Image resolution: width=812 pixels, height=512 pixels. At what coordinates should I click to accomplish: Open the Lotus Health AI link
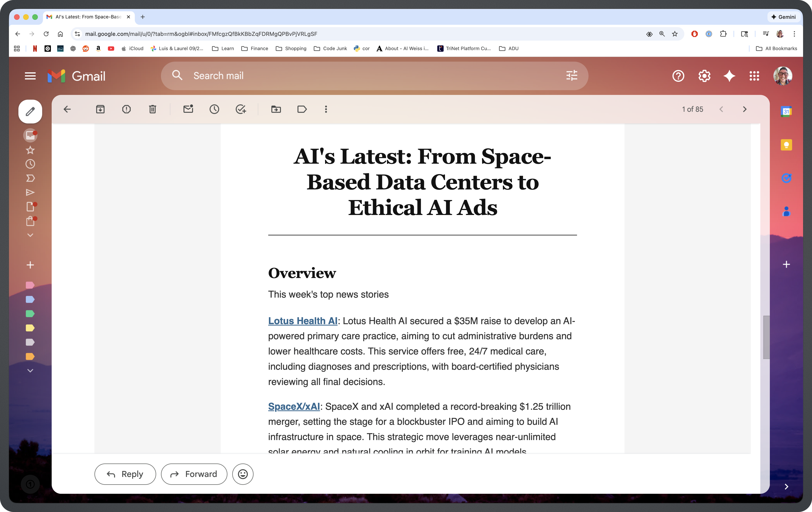tap(302, 321)
